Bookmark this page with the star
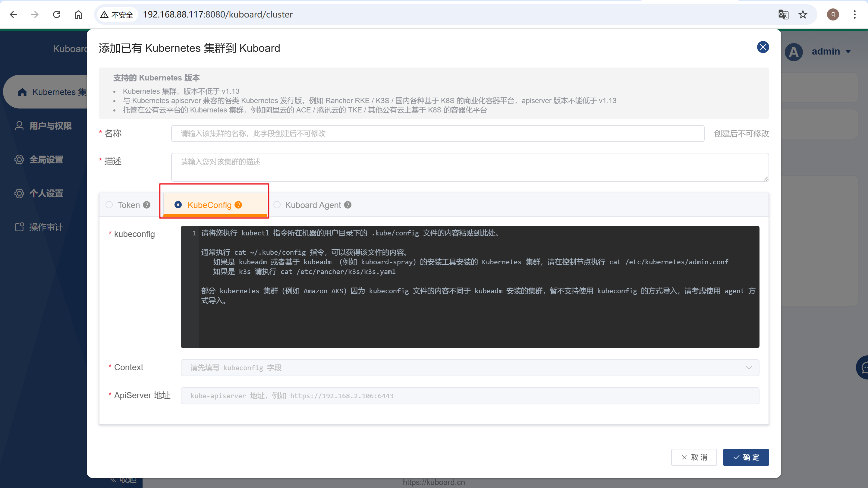The width and height of the screenshot is (868, 488). [x=803, y=14]
